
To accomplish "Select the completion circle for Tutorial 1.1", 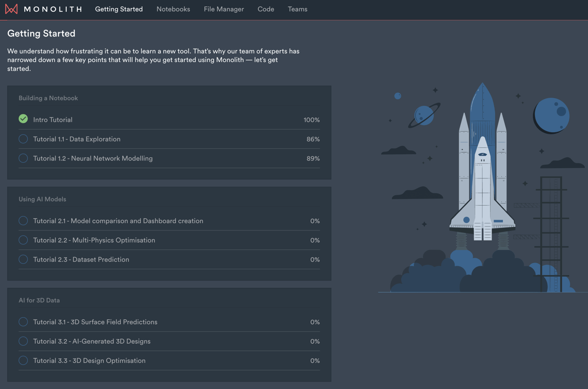I will coord(23,139).
